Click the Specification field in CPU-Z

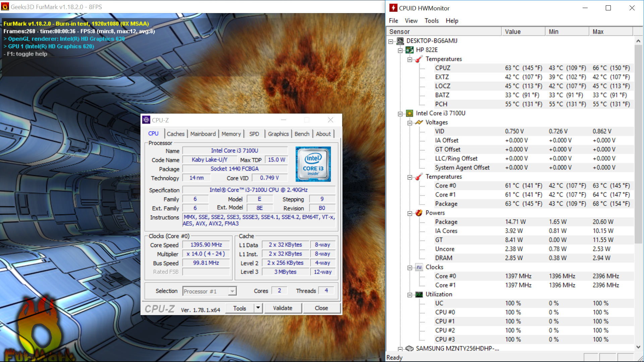pos(259,190)
